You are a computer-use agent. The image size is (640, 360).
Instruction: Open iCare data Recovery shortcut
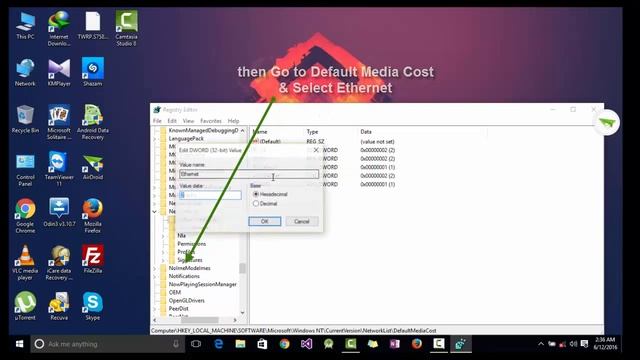(x=59, y=263)
